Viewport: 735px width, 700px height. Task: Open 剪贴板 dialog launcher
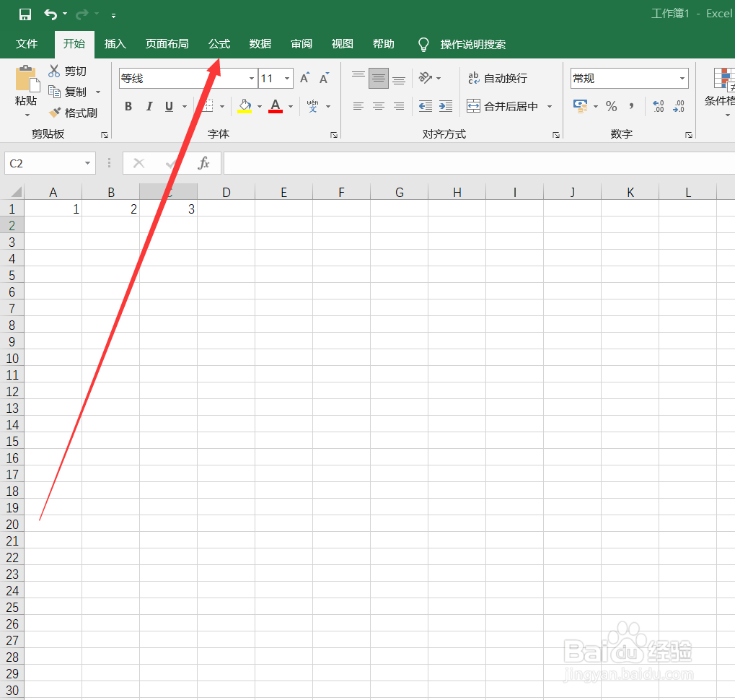(x=105, y=135)
